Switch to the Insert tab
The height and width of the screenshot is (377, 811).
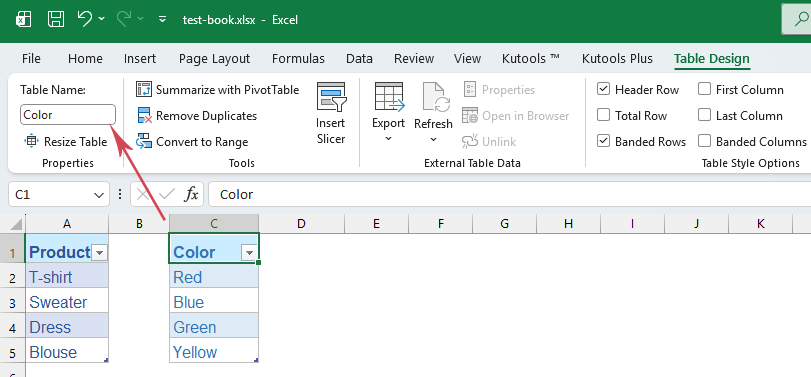(x=140, y=58)
